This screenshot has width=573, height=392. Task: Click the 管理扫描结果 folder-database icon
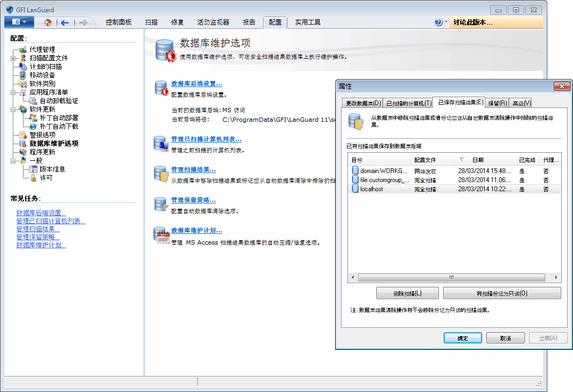pos(161,174)
